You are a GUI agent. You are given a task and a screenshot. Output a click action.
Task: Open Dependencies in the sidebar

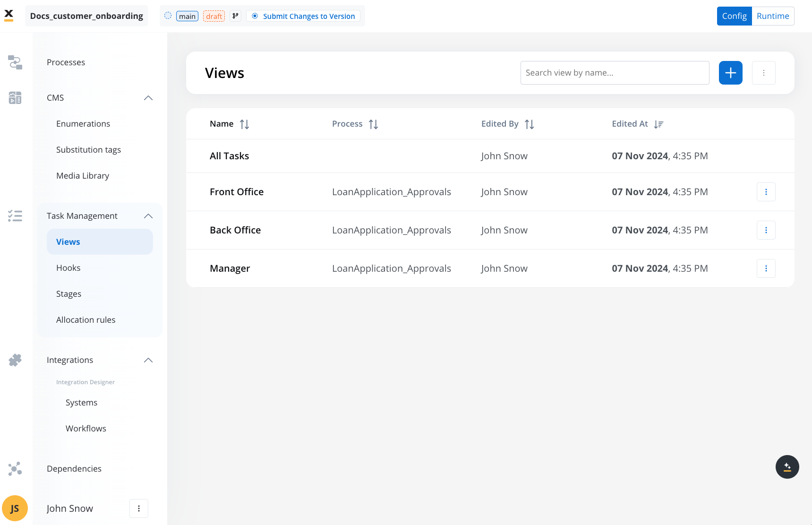pyautogui.click(x=74, y=469)
